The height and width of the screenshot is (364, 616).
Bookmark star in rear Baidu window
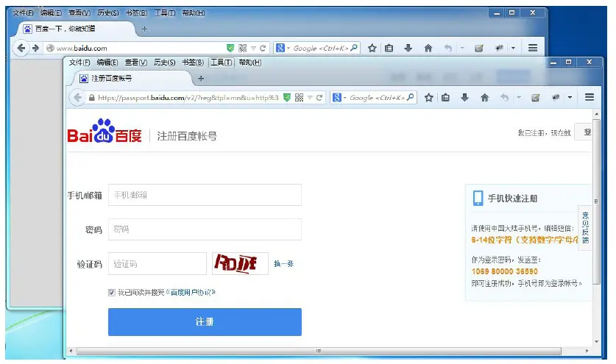pos(372,48)
